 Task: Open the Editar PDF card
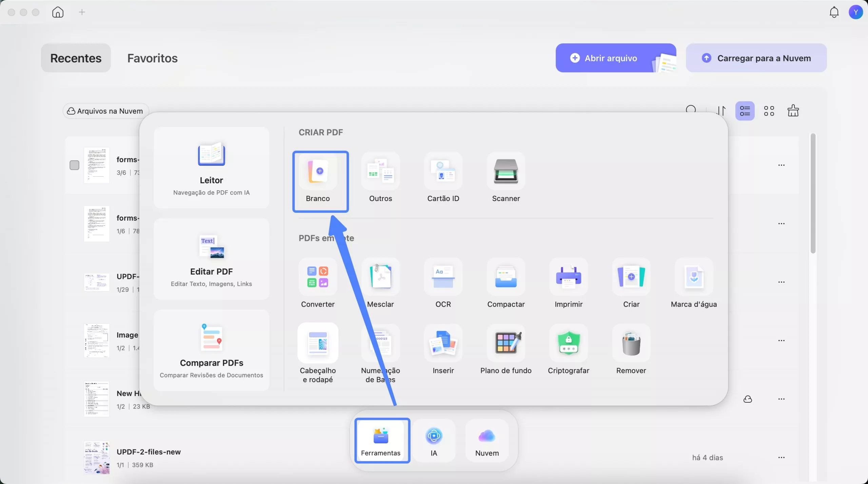pyautogui.click(x=211, y=259)
